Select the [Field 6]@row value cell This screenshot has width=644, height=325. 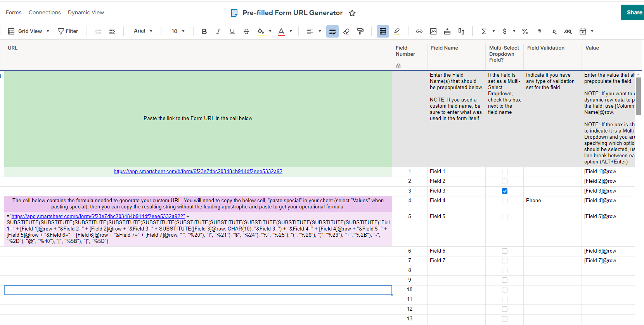pyautogui.click(x=608, y=251)
